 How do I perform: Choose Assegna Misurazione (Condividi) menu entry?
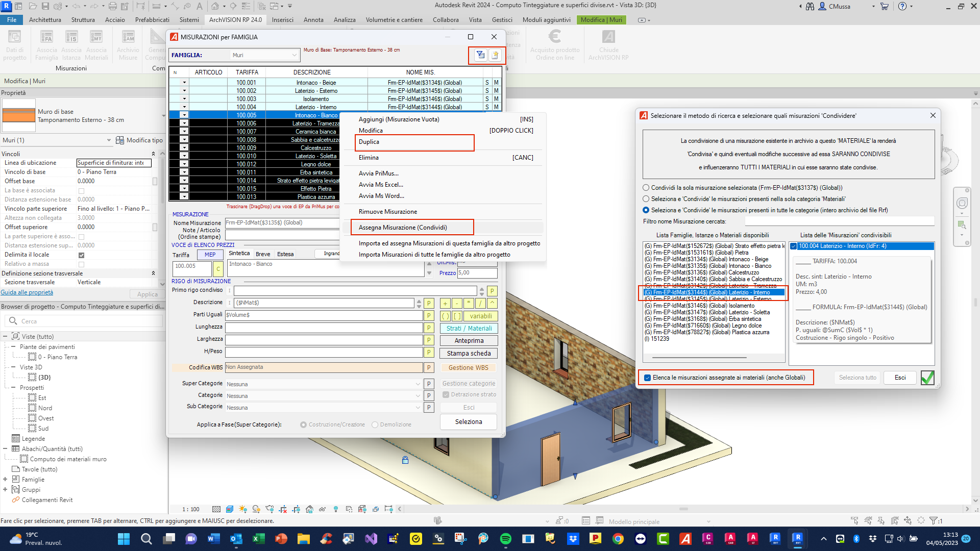pyautogui.click(x=403, y=228)
